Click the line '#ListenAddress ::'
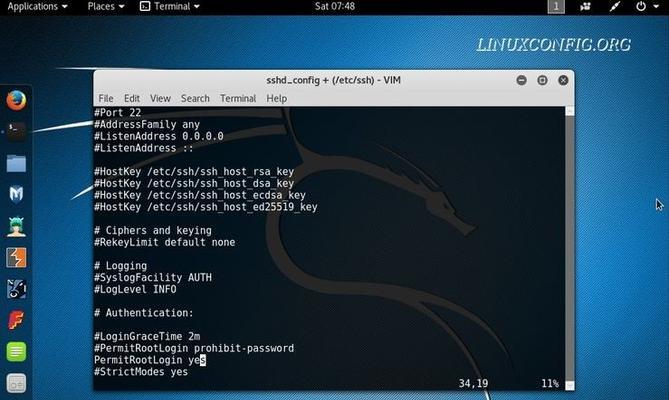 click(x=144, y=148)
